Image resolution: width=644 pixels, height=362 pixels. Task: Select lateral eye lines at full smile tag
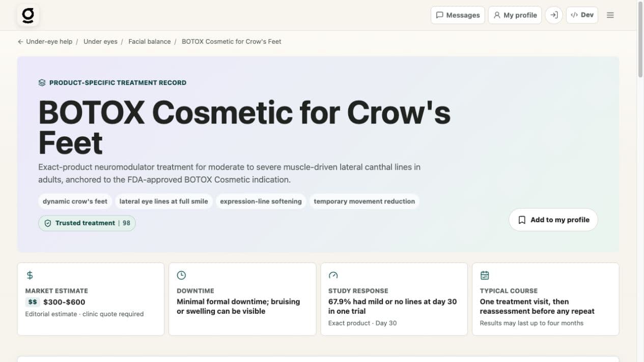[x=163, y=201]
